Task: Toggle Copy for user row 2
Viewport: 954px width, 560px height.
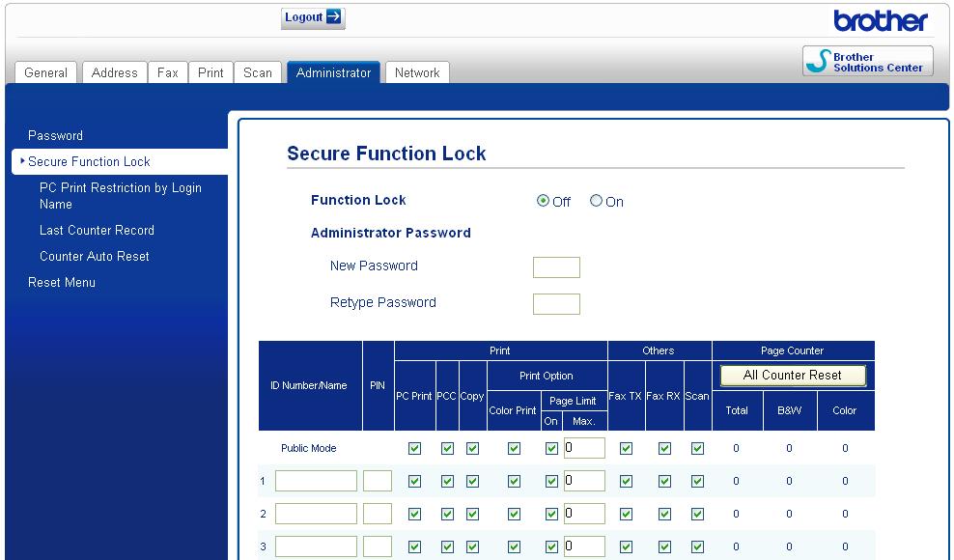Action: (472, 515)
